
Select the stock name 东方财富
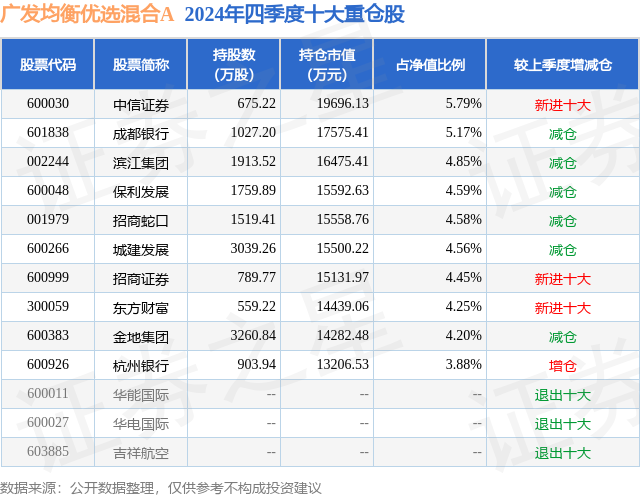click(141, 308)
